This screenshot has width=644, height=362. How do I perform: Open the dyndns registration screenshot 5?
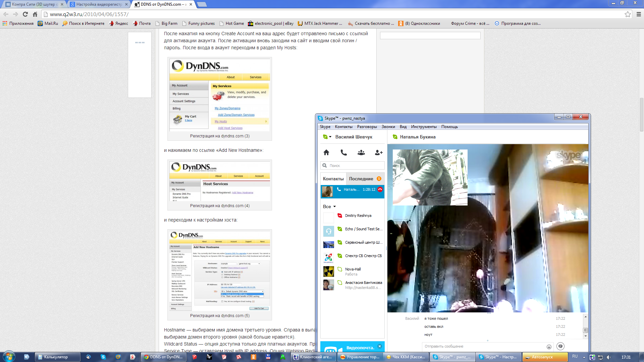(x=220, y=271)
